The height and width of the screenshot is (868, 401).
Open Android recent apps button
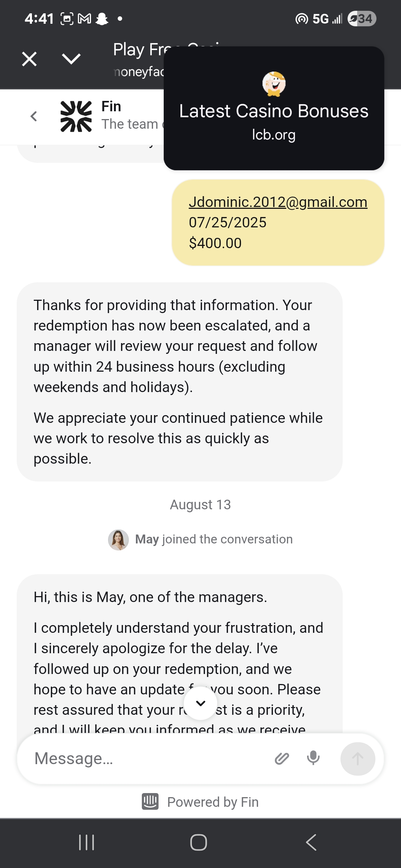click(x=87, y=842)
